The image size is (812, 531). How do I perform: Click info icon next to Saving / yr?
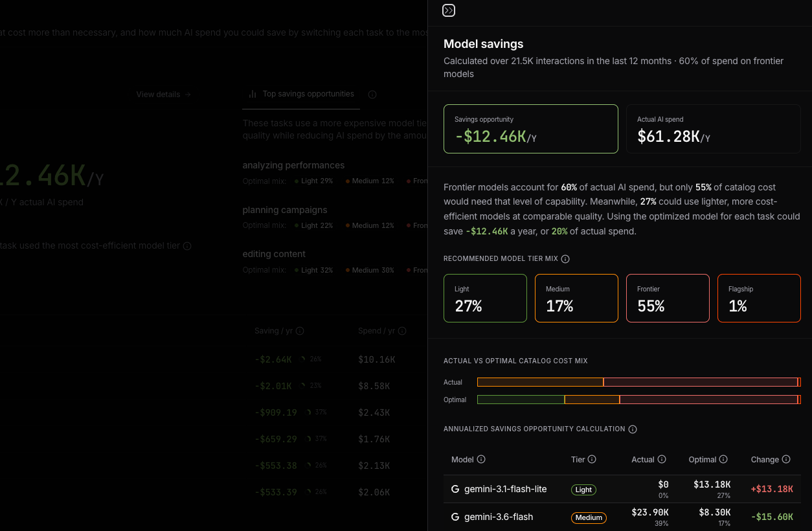(300, 331)
